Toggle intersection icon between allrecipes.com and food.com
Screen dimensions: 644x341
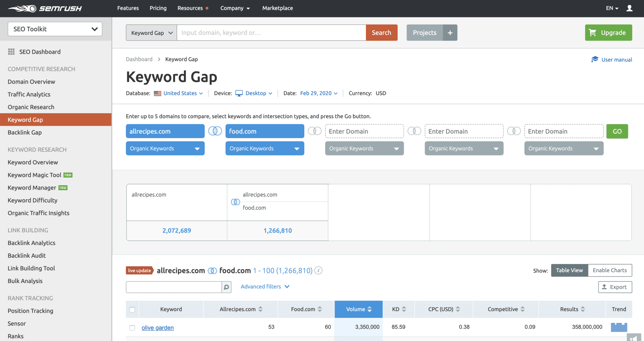click(x=215, y=131)
